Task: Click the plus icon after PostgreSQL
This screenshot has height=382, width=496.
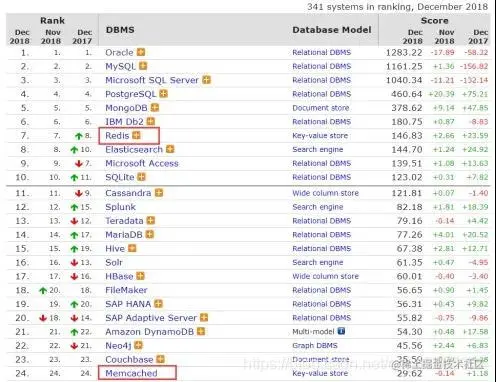Action: [163, 94]
